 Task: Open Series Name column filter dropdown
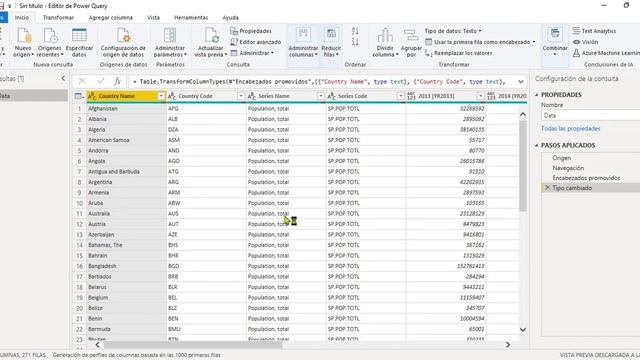(x=321, y=96)
